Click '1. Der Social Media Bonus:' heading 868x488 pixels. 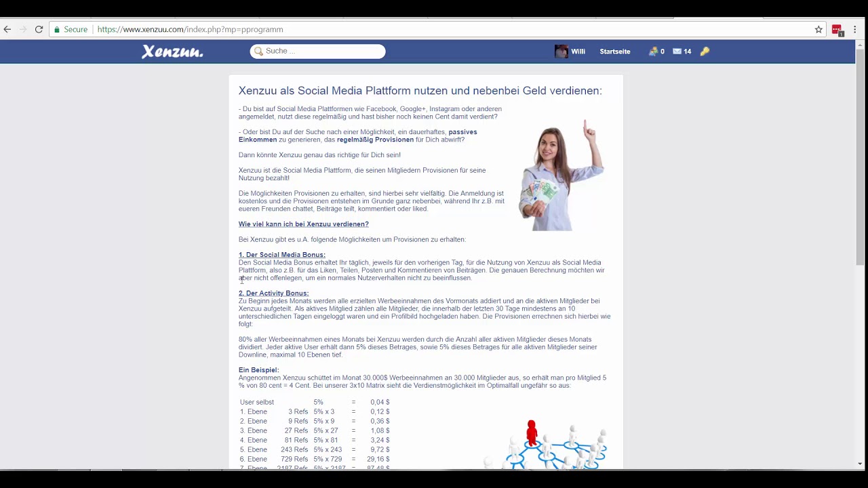point(281,255)
